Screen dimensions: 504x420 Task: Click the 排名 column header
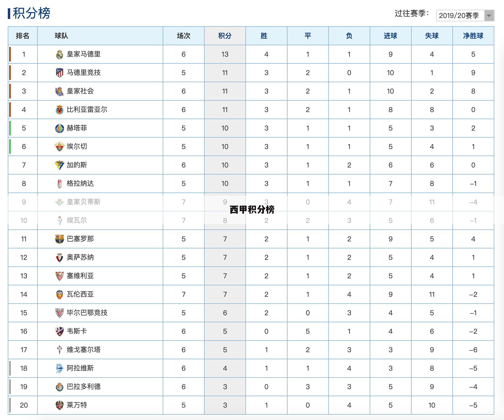pyautogui.click(x=23, y=36)
